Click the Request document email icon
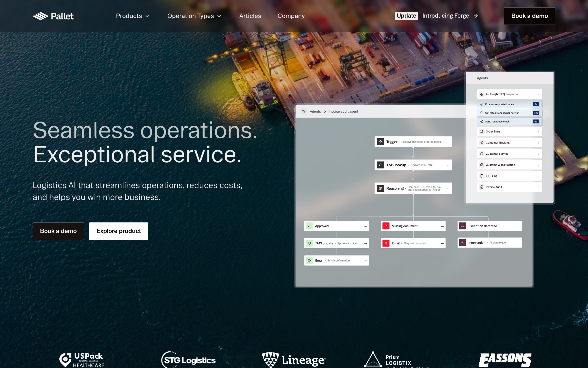The width and height of the screenshot is (588, 368). click(386, 243)
